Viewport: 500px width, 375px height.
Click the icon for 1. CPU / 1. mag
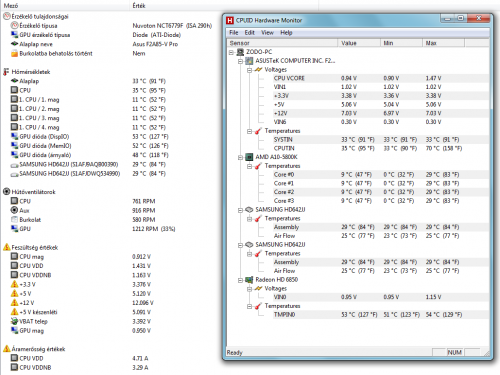coord(14,99)
